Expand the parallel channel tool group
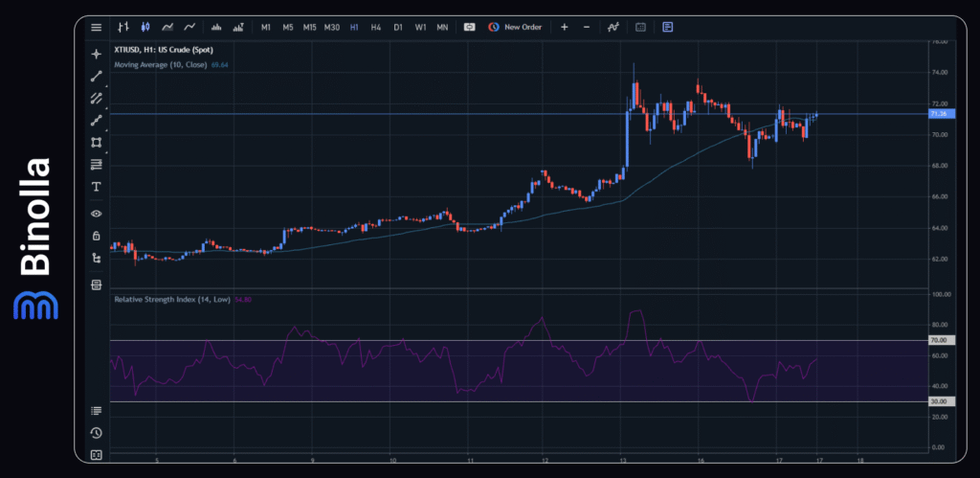The height and width of the screenshot is (478, 980). click(x=96, y=98)
